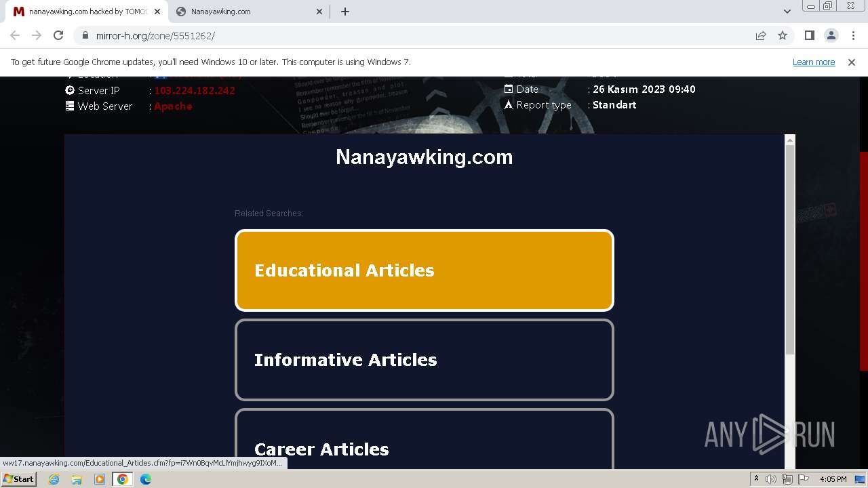This screenshot has height=488, width=868.
Task: Share this page icon in address bar
Action: pos(761,35)
